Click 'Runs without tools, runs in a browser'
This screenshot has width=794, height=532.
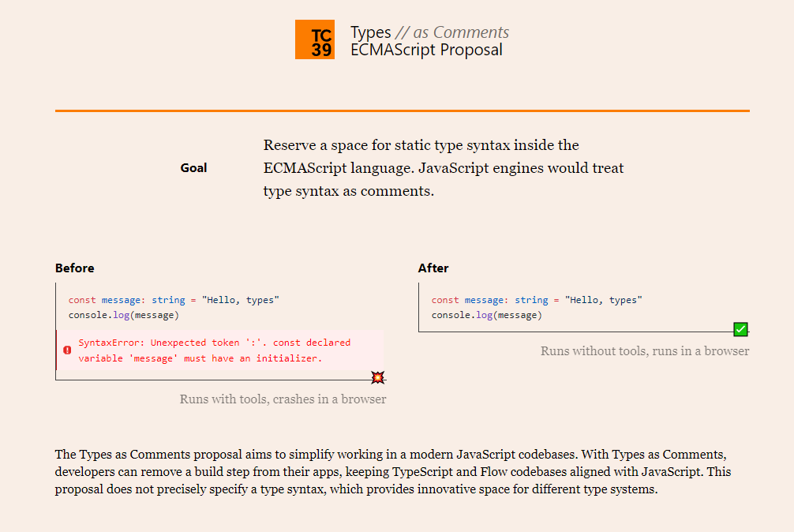645,350
